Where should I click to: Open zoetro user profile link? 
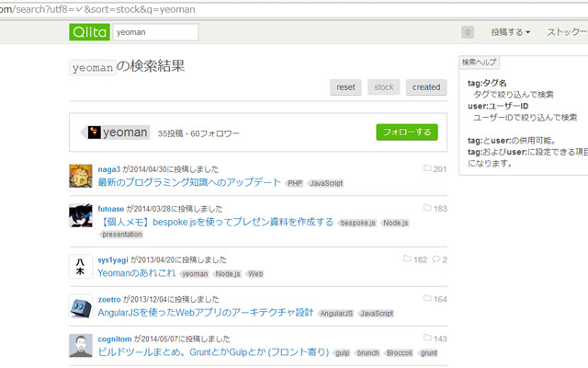point(109,299)
